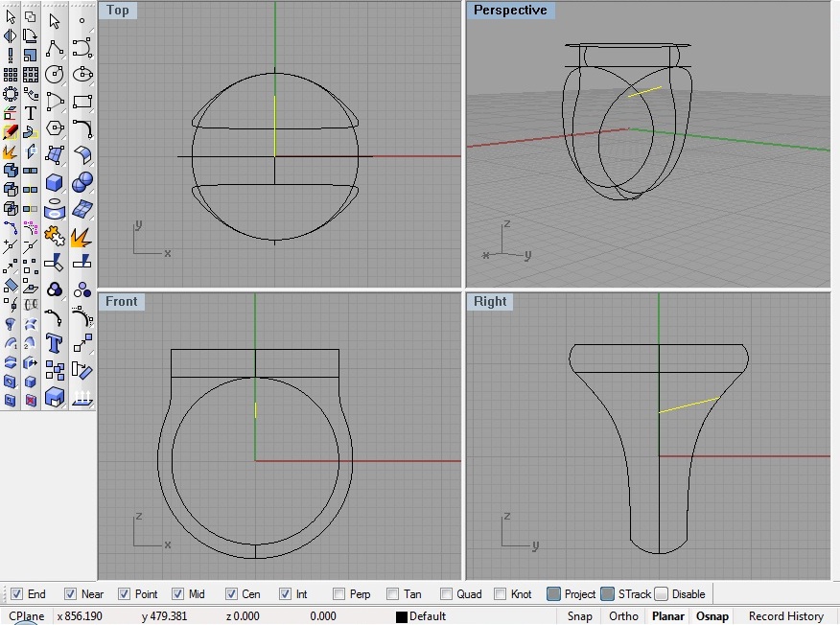Click the black Default layer swatch
840x625 pixels.
click(x=402, y=617)
